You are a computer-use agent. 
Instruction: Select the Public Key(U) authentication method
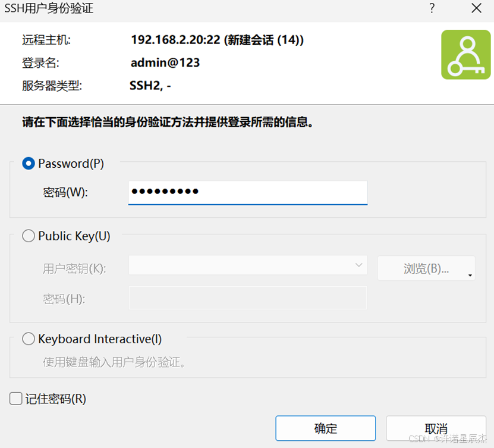[x=28, y=236]
